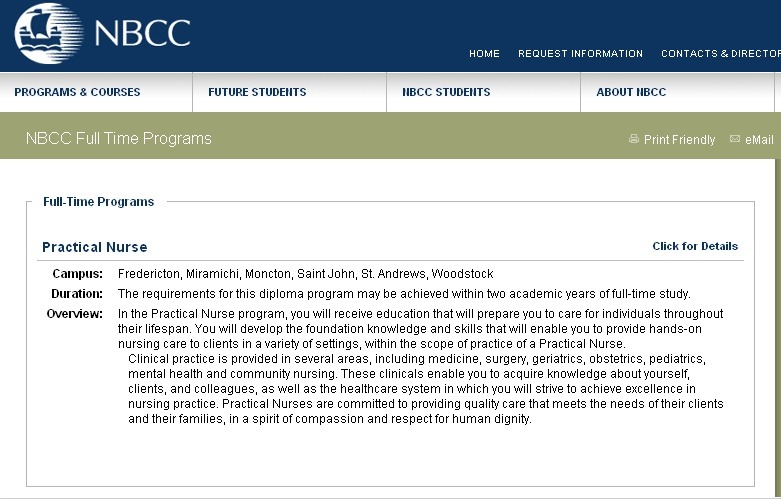This screenshot has height=499, width=781.
Task: Select the ABOUT NBCC menu item
Action: (631, 92)
